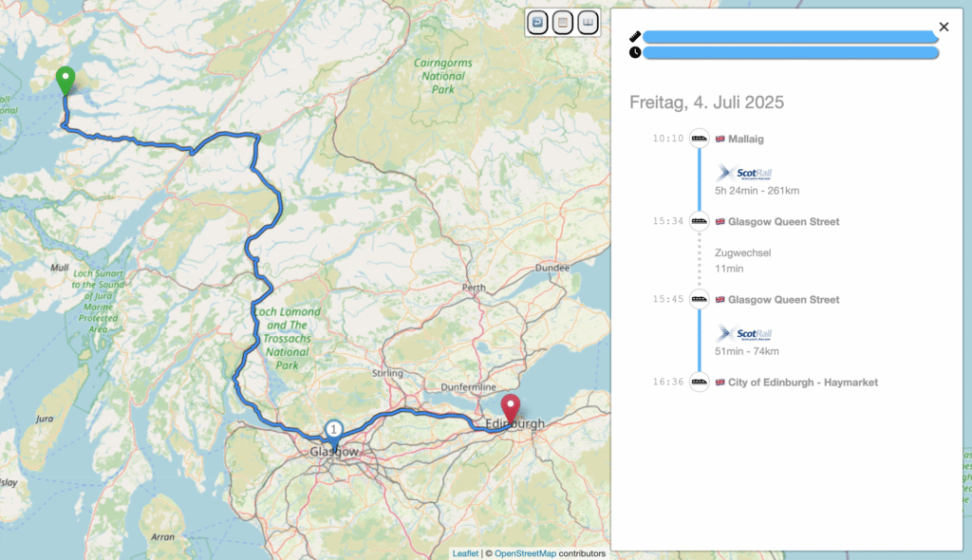
Task: Click the blue distance progress bar
Action: [x=790, y=36]
